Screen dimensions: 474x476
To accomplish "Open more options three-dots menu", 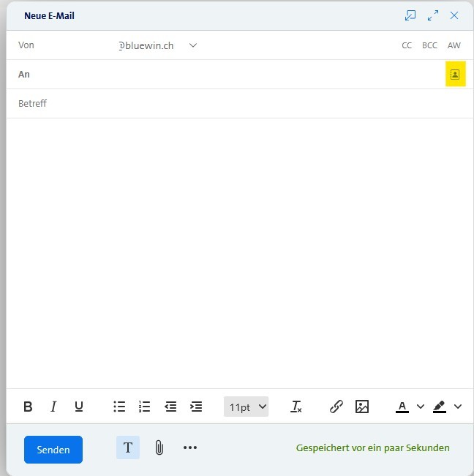I will tap(190, 447).
